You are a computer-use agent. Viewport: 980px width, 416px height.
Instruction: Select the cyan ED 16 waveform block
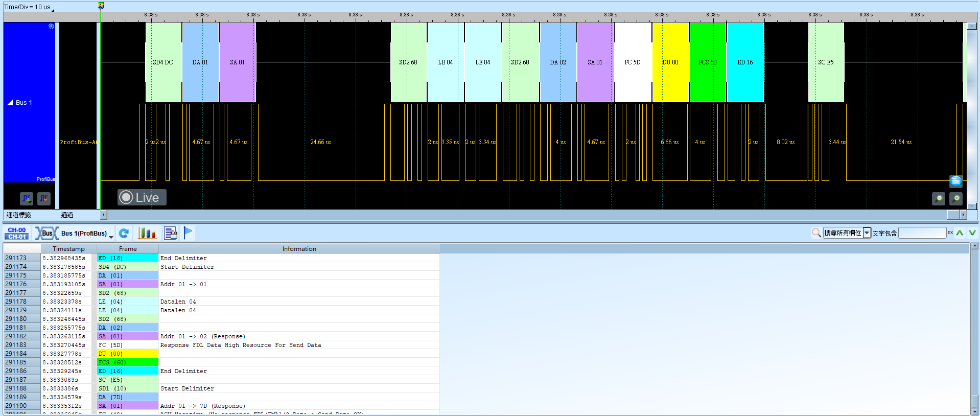tap(745, 62)
